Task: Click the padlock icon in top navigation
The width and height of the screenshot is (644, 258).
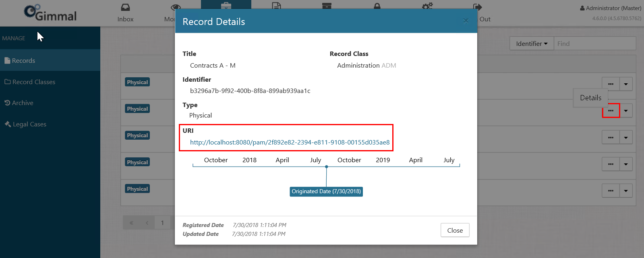Action: [377, 6]
